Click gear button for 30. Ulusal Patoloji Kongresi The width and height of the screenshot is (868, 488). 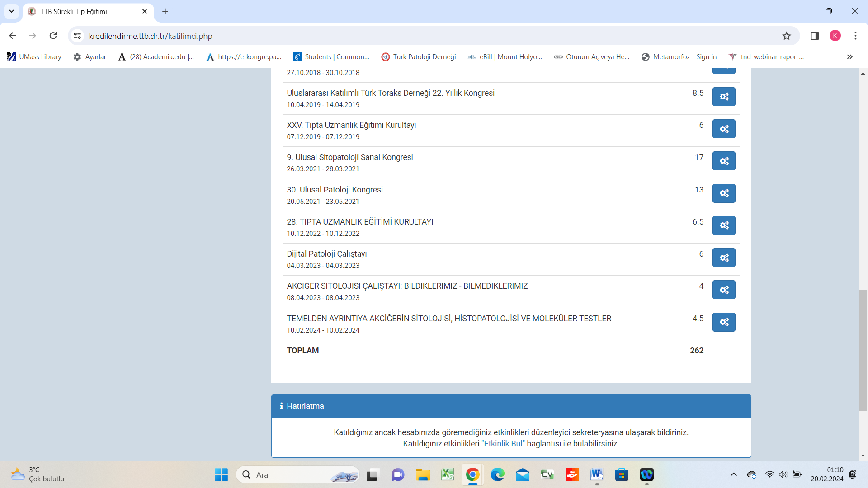pos(724,193)
